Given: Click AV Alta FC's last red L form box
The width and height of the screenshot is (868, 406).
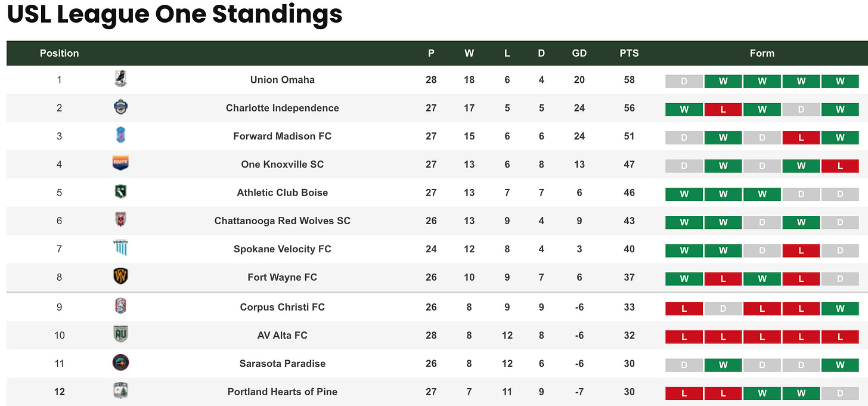Looking at the screenshot, I should click(840, 336).
